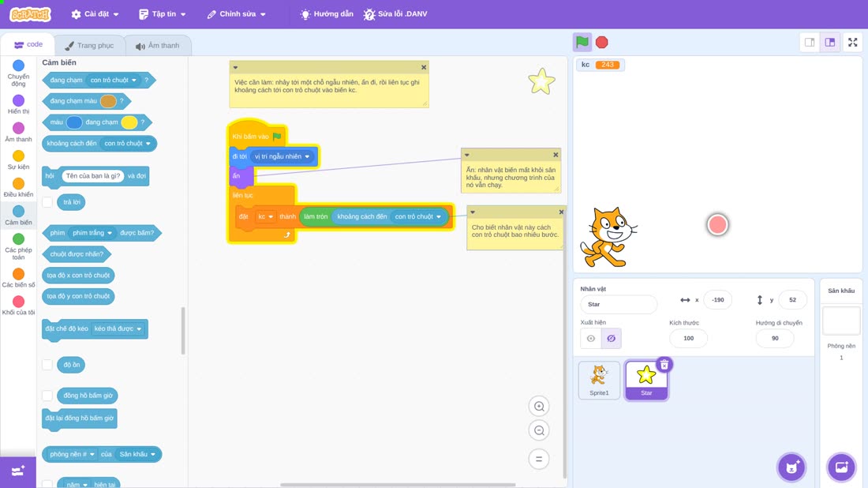Image resolution: width=868 pixels, height=488 pixels.
Task: Open the Cài đặt menu
Action: 95,14
